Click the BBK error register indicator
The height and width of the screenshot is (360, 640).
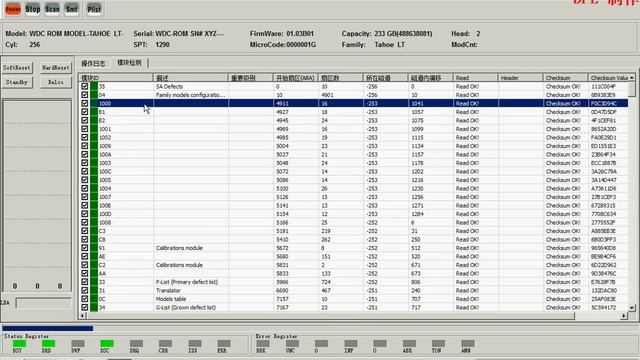[x=262, y=344]
